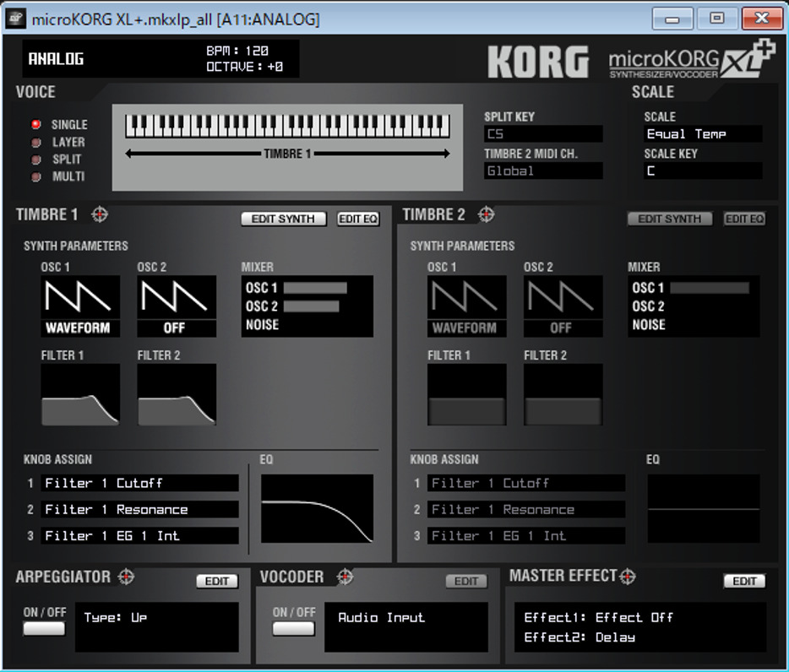Click the microKORG XL+ logo
Image resolution: width=789 pixels, height=672 pixels.
point(692,60)
